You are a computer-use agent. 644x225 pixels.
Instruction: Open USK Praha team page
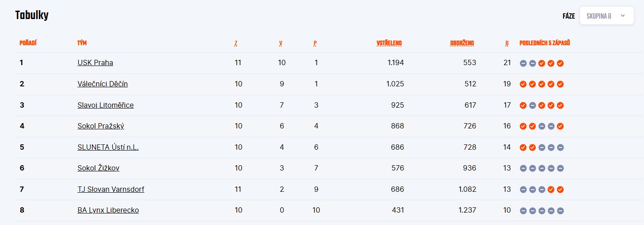pyautogui.click(x=95, y=63)
